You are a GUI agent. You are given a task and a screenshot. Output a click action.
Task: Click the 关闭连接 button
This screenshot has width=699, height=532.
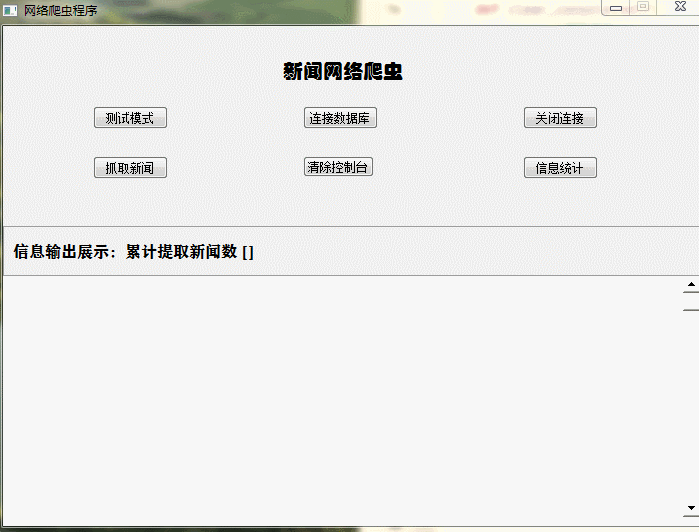[560, 118]
